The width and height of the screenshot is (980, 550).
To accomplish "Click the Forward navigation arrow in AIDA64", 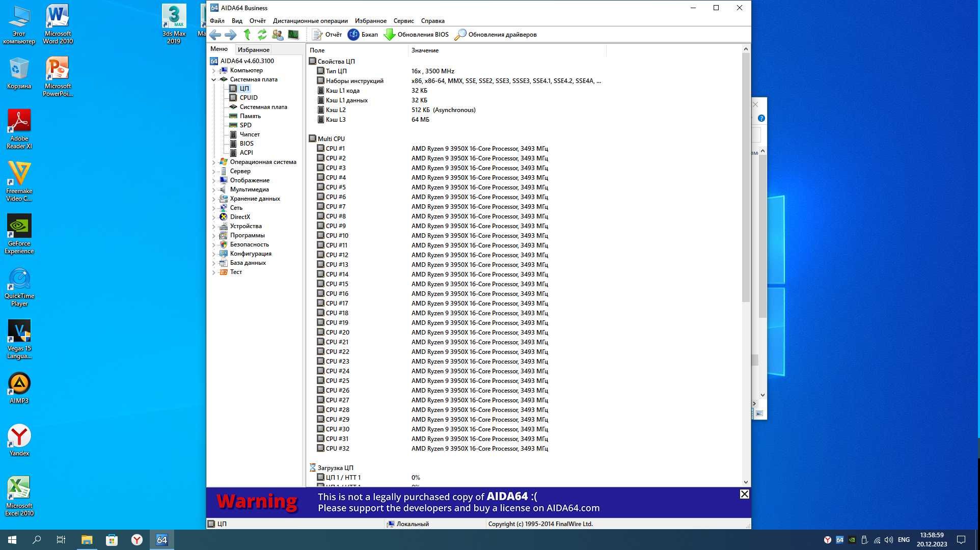I will 230,35.
